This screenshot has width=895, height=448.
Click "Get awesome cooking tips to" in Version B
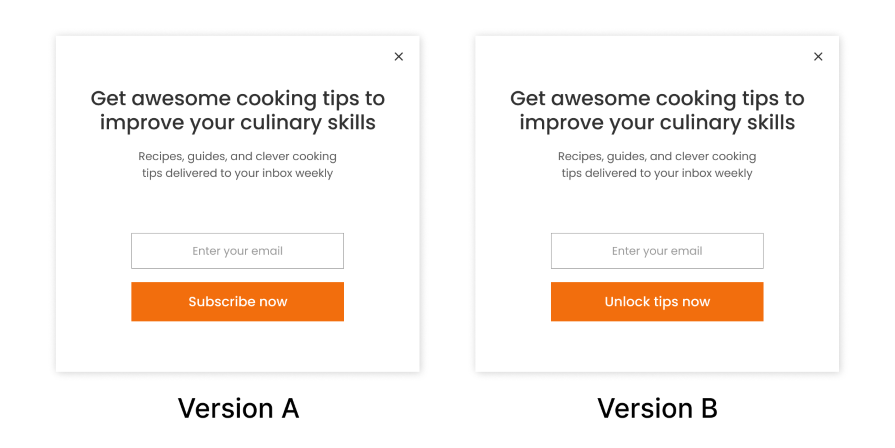657,98
